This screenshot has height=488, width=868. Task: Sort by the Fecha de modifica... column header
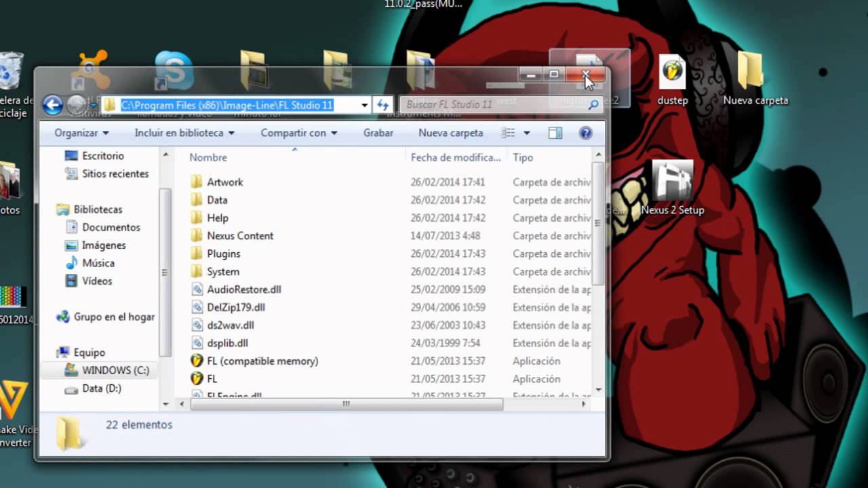coord(456,157)
